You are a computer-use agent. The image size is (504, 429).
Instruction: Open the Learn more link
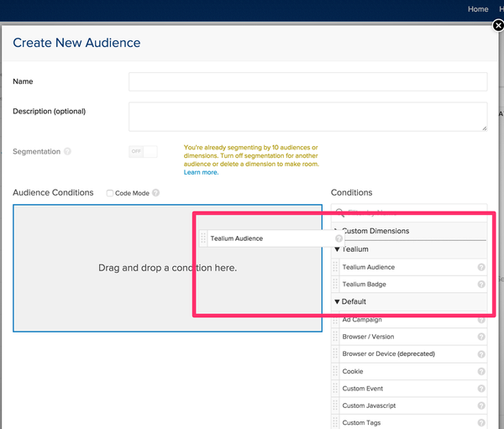click(x=201, y=172)
